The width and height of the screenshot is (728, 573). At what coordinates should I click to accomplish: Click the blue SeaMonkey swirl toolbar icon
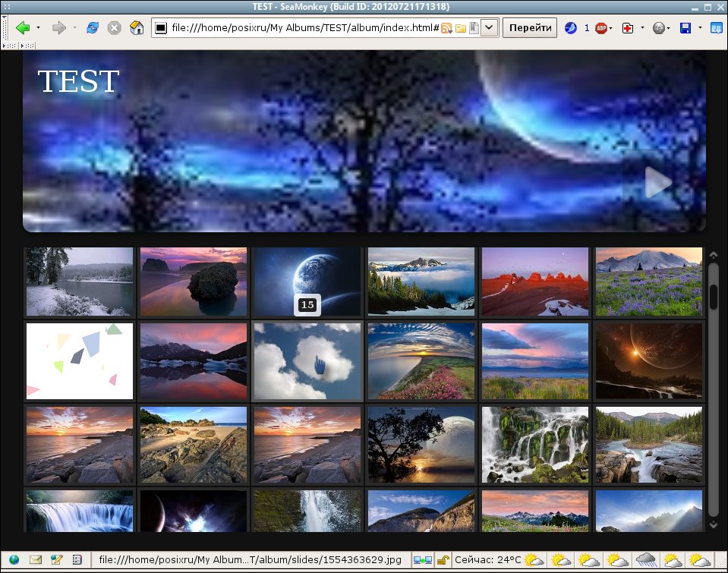click(571, 28)
